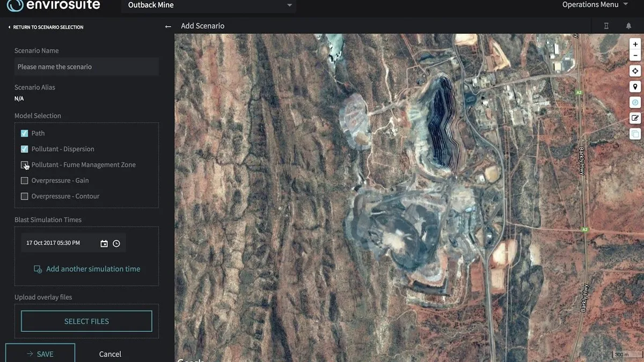This screenshot has height=362, width=644.
Task: Zoom out on the map
Action: point(635,55)
